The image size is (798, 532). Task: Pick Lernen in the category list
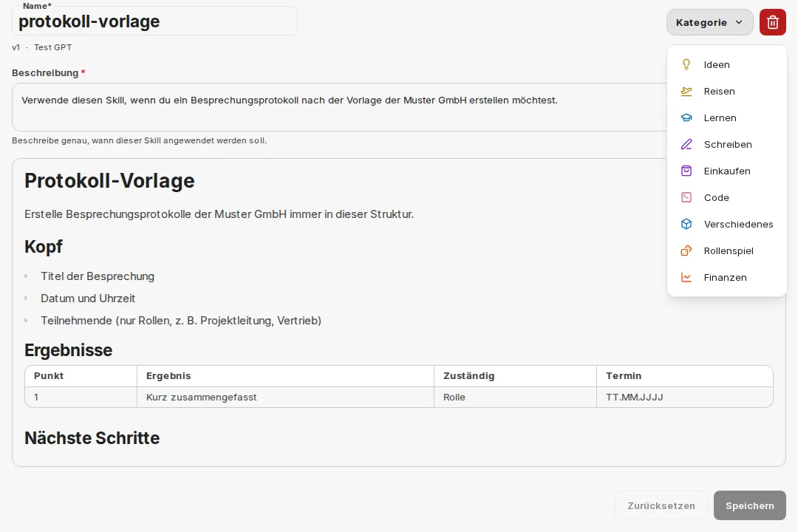click(x=727, y=117)
